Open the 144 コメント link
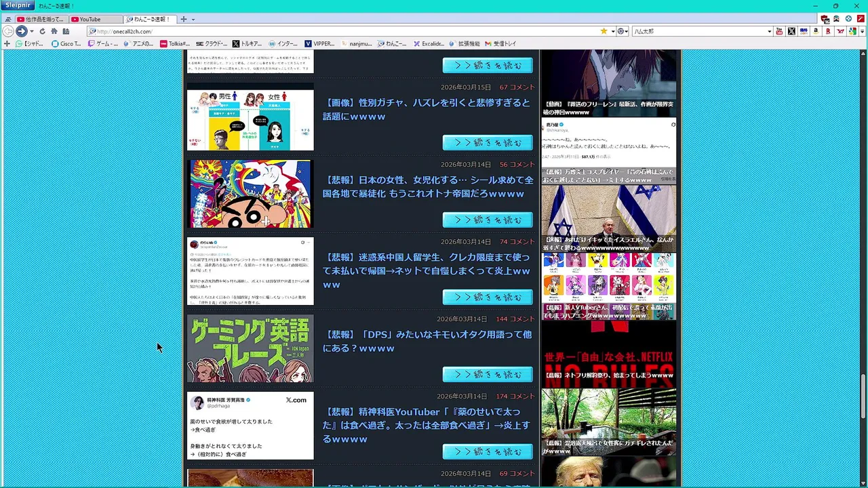 [515, 319]
